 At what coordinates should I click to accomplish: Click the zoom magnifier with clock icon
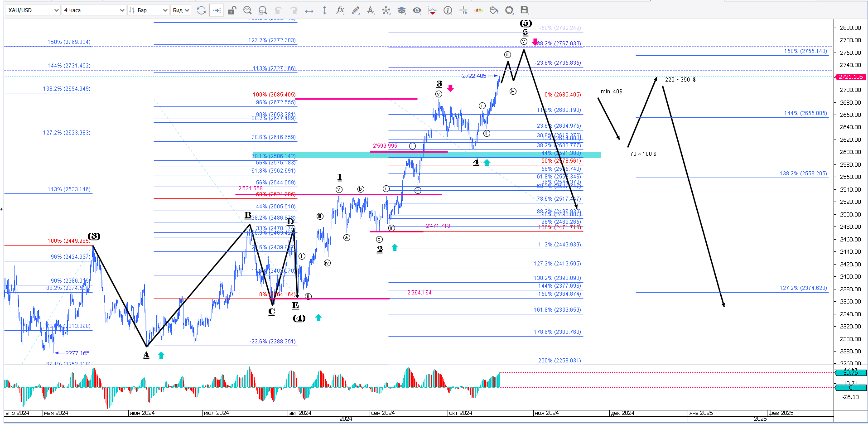(247, 10)
